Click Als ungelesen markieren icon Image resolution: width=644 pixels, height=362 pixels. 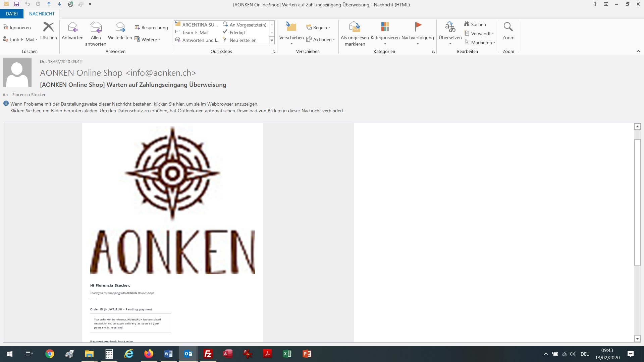pos(355,27)
